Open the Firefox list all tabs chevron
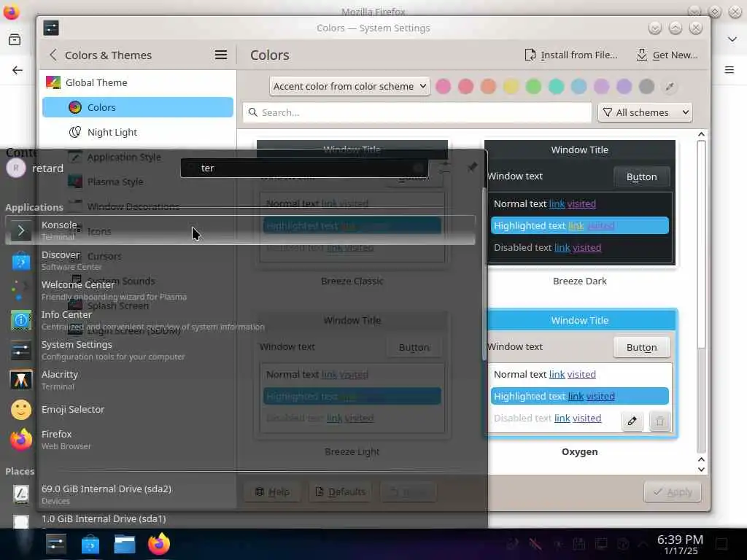The image size is (747, 560). [732, 39]
